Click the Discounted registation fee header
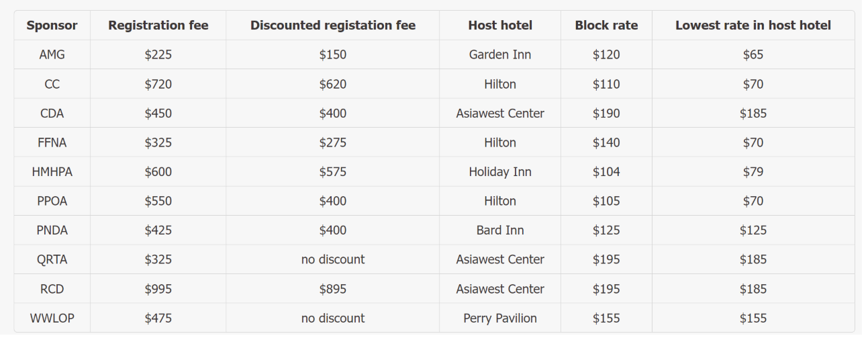The height and width of the screenshot is (342, 868). (333, 26)
